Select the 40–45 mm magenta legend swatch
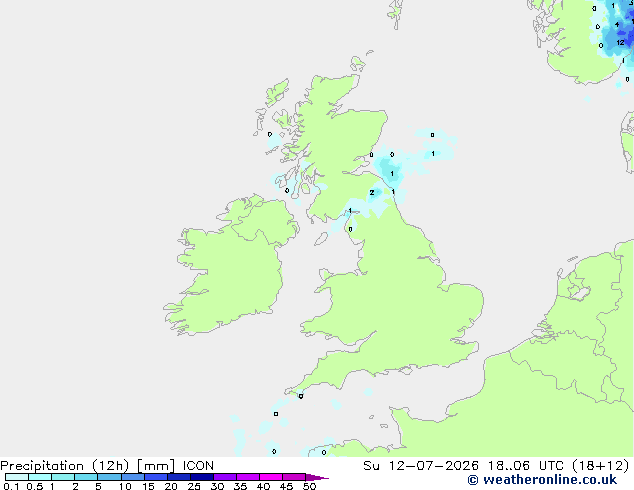The image size is (634, 490). (271, 477)
